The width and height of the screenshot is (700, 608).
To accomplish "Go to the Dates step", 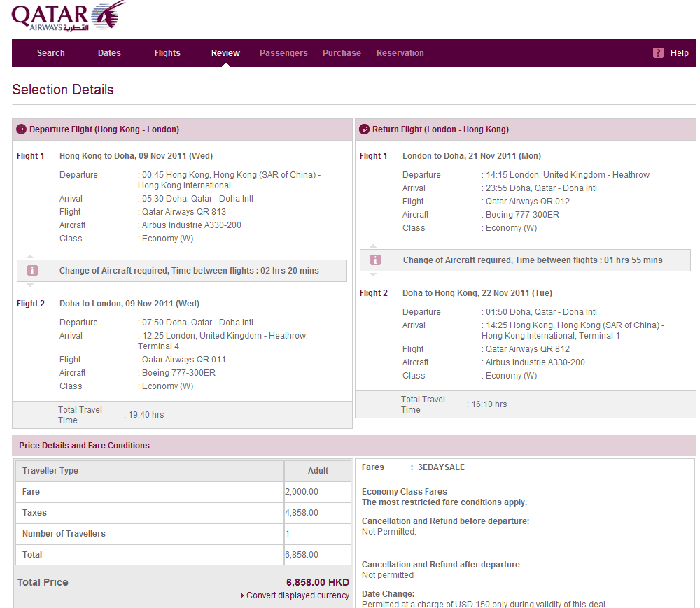I will pos(109,53).
